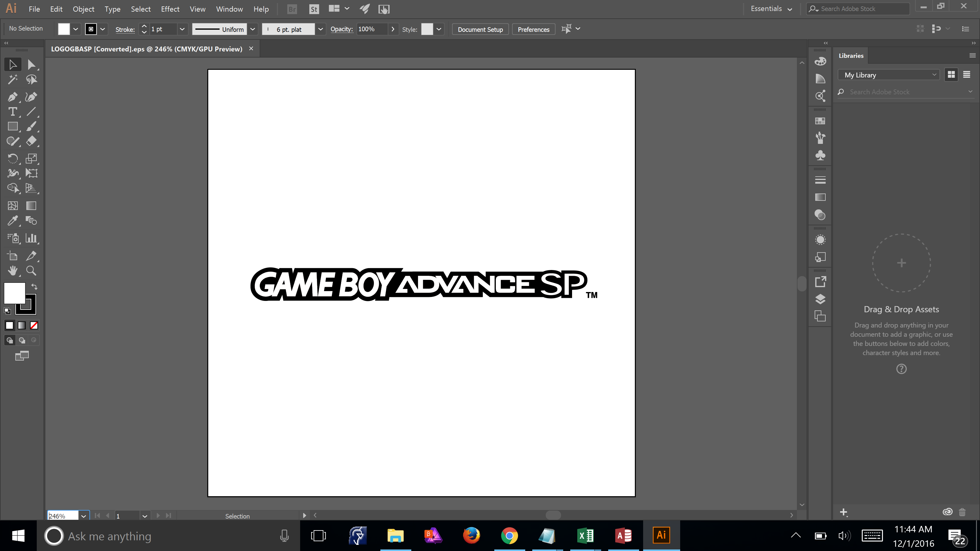This screenshot has width=980, height=551.
Task: Select the Curvature tool
Action: 31,97
